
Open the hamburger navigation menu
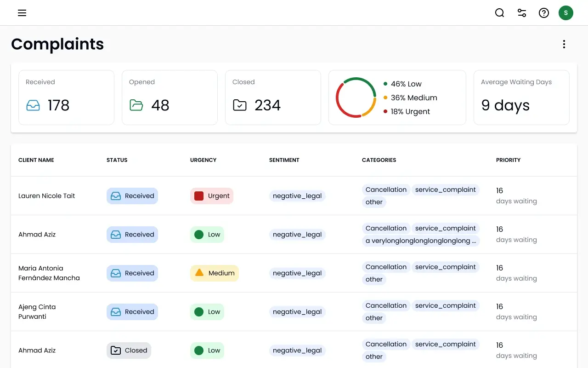tap(22, 13)
